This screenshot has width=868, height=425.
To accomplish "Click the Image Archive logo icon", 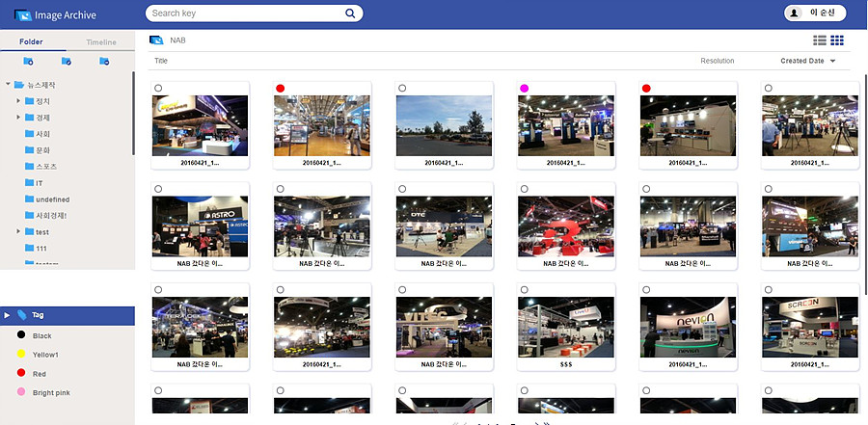I will click(23, 15).
